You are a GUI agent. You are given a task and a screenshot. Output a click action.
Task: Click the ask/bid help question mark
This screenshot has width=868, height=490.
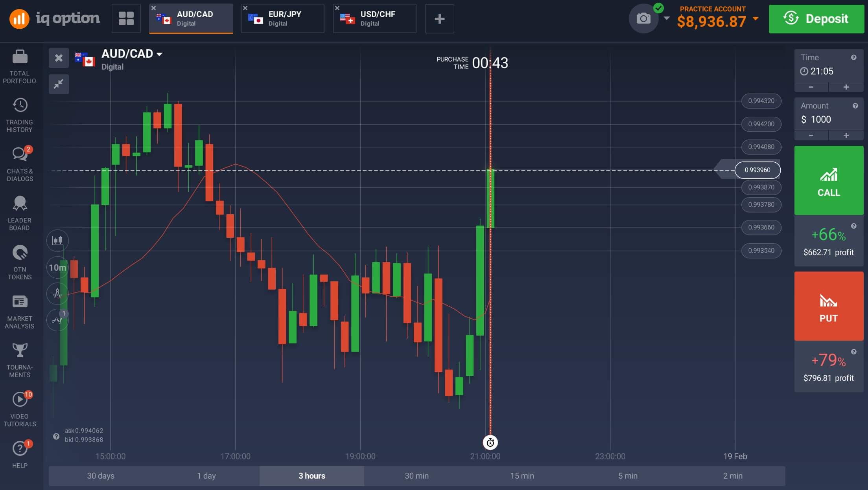coord(56,436)
